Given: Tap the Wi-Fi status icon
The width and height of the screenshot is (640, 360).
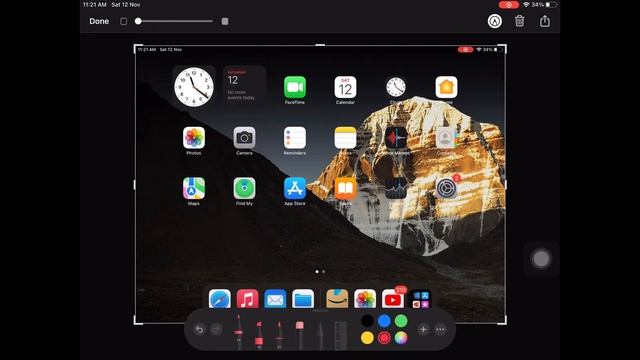Looking at the screenshot, I should 526,5.
